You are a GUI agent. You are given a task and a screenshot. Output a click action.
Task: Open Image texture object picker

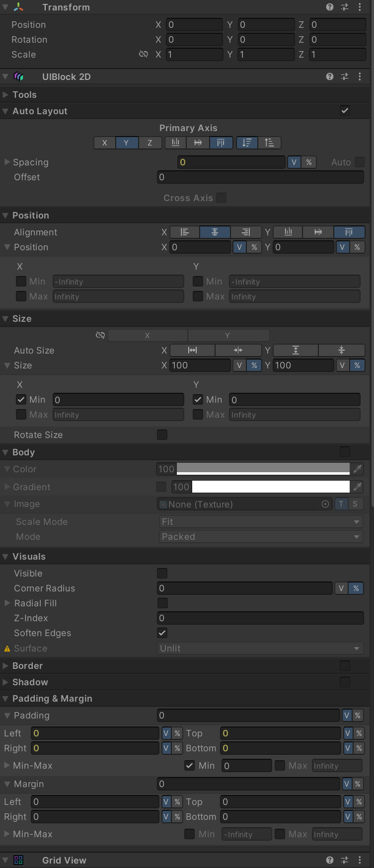325,504
